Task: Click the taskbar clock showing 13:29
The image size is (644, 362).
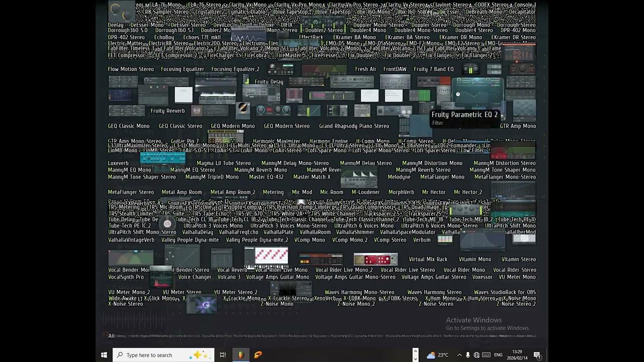Action: (517, 355)
